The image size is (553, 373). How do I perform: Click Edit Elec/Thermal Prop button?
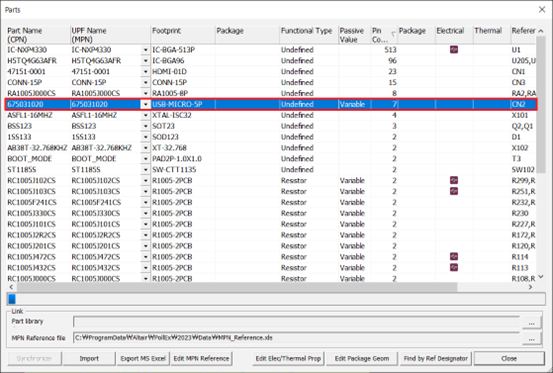[x=288, y=359]
